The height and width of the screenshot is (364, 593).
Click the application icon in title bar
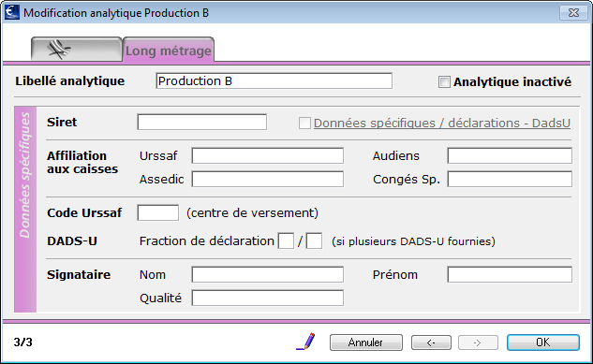click(x=12, y=12)
